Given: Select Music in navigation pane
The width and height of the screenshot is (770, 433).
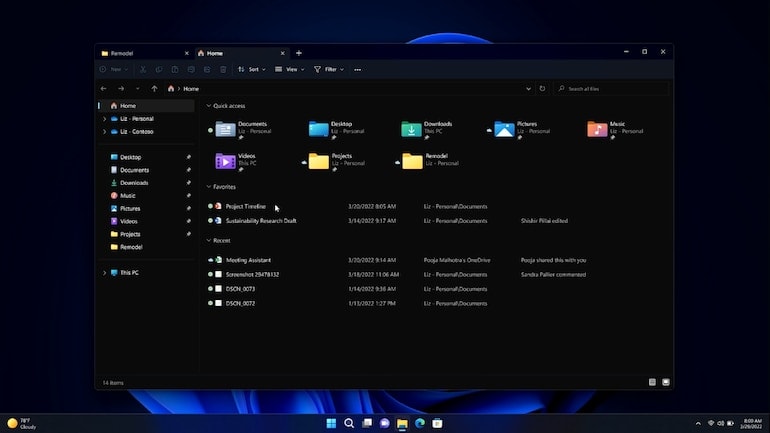Looking at the screenshot, I should point(146,195).
